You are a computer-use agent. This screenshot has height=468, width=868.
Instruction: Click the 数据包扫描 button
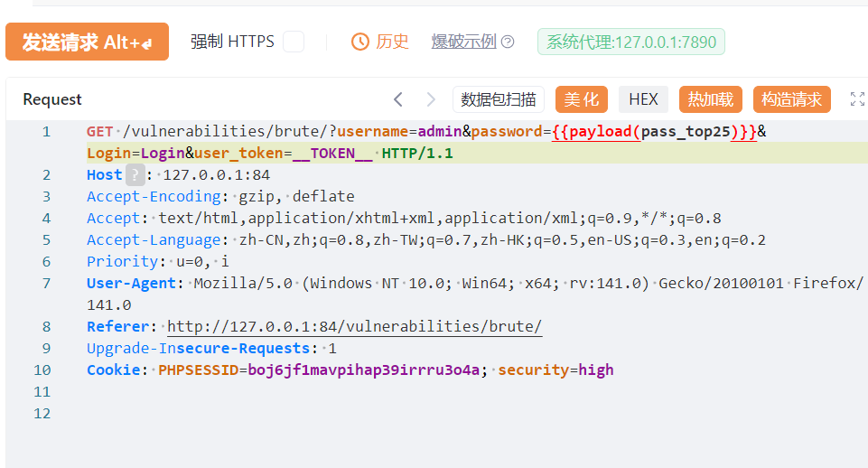pyautogui.click(x=498, y=99)
